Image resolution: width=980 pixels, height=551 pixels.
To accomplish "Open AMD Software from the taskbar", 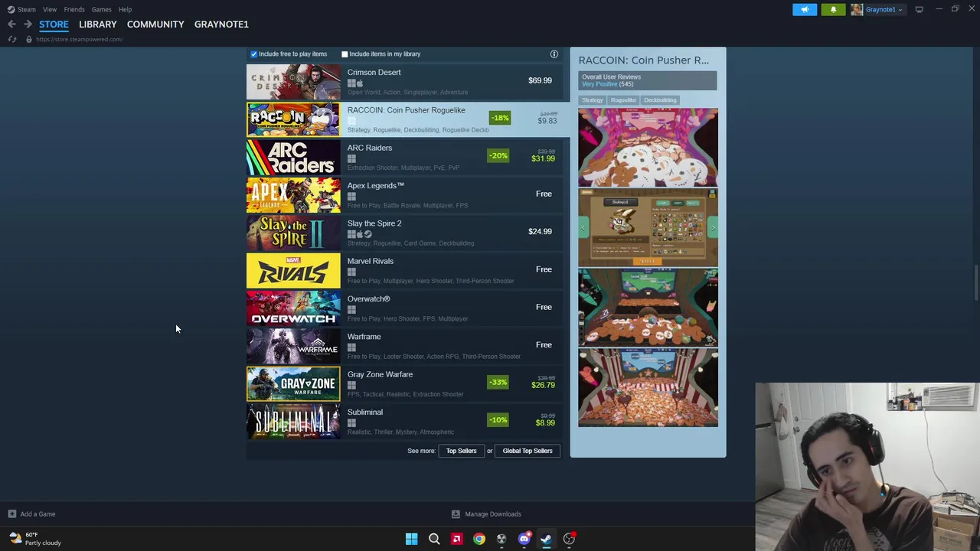I will click(x=456, y=539).
